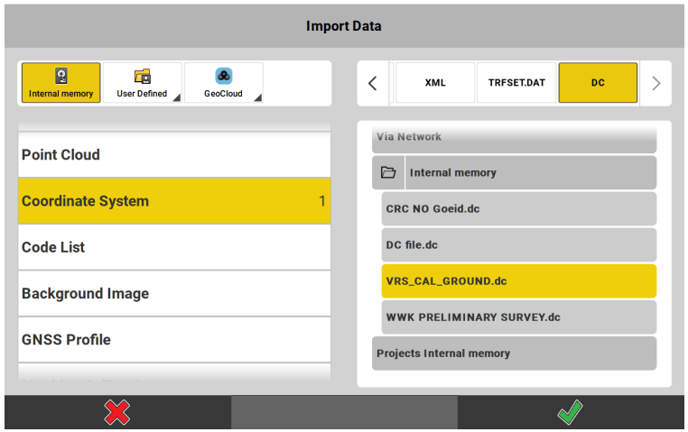Screen dimensions: 688x432
Task: Select Internal memory storage source
Action: pyautogui.click(x=61, y=83)
